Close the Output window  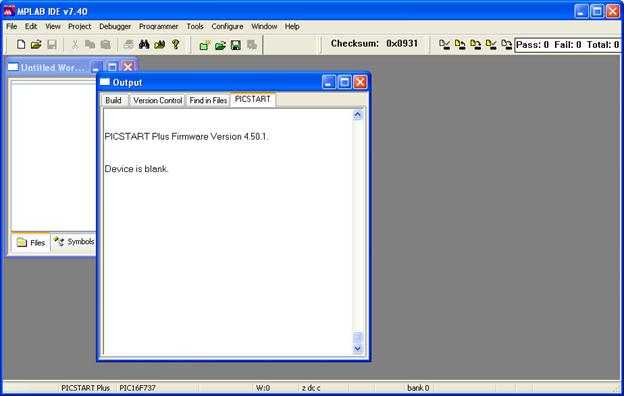[360, 82]
